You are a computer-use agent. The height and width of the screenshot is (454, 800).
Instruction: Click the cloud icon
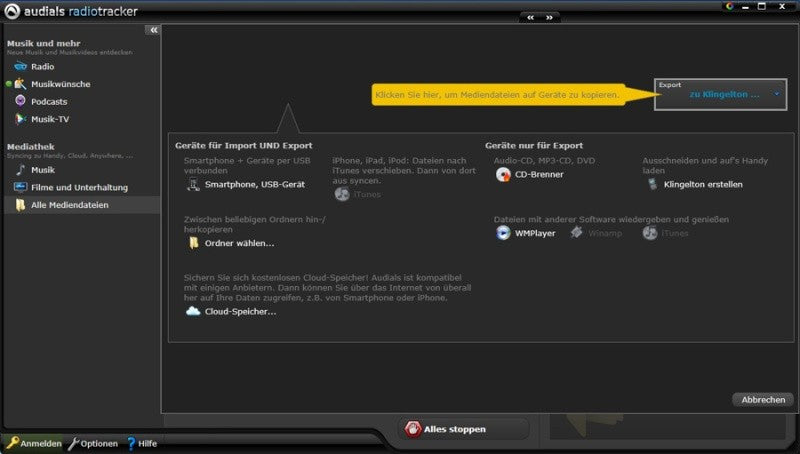tap(193, 311)
